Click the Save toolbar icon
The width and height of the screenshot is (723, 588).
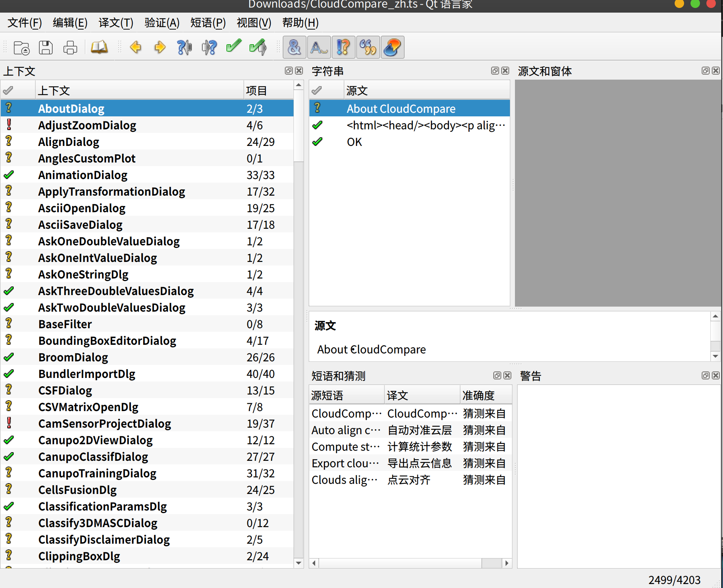click(x=46, y=48)
